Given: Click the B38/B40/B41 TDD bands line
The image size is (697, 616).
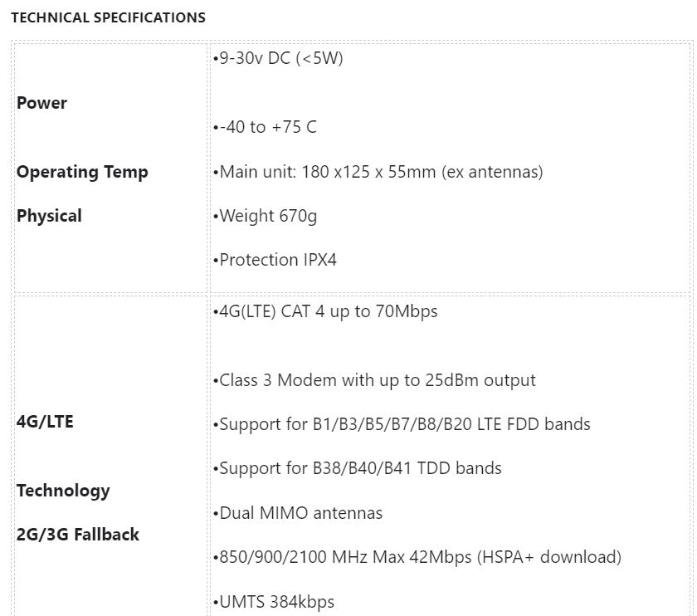Looking at the screenshot, I should pyautogui.click(x=358, y=468).
